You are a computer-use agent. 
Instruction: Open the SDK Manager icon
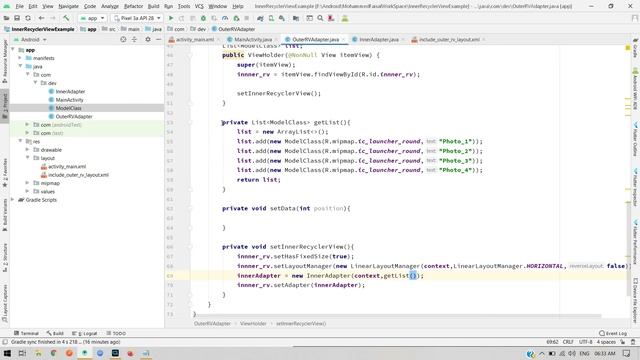tap(282, 18)
